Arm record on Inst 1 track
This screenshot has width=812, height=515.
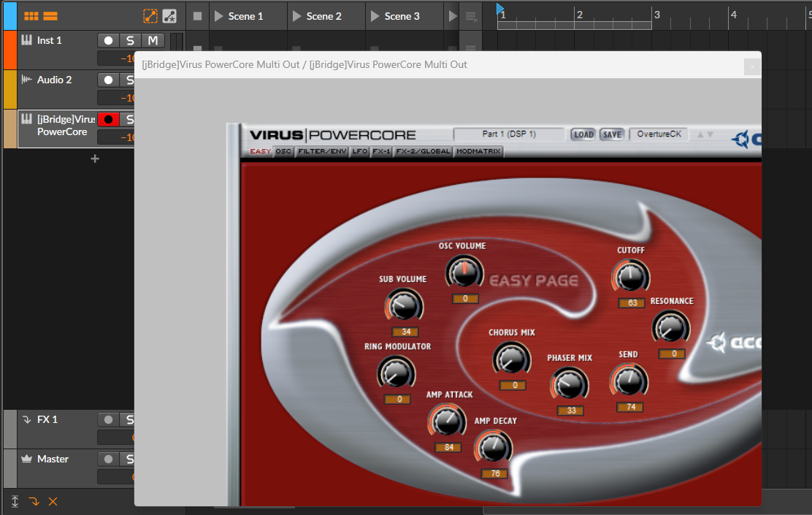108,40
